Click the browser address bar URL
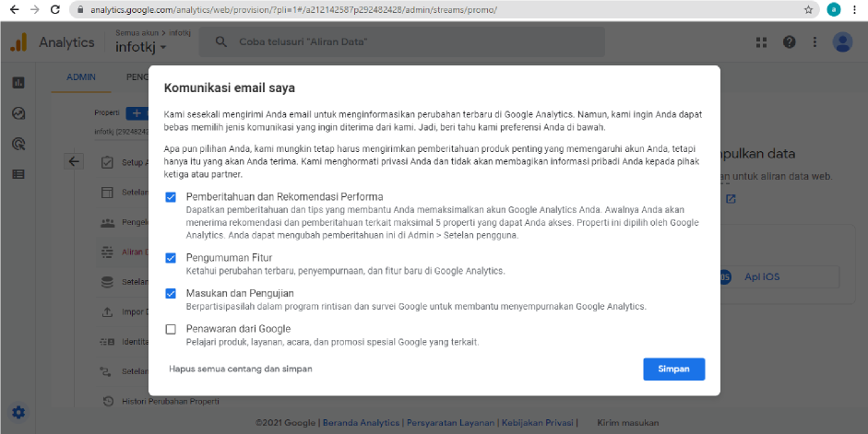This screenshot has width=868, height=434. [x=293, y=10]
